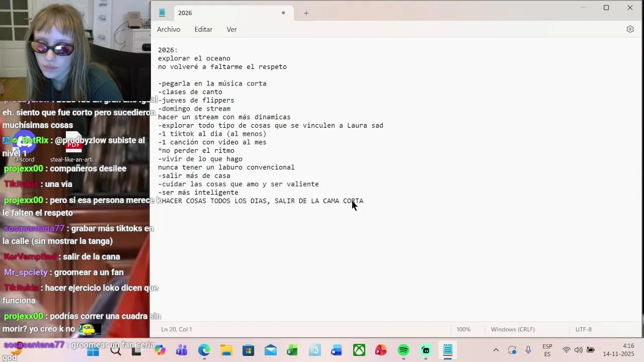Open the Discord desktop shortcut
This screenshot has height=362, width=644.
pos(24,147)
